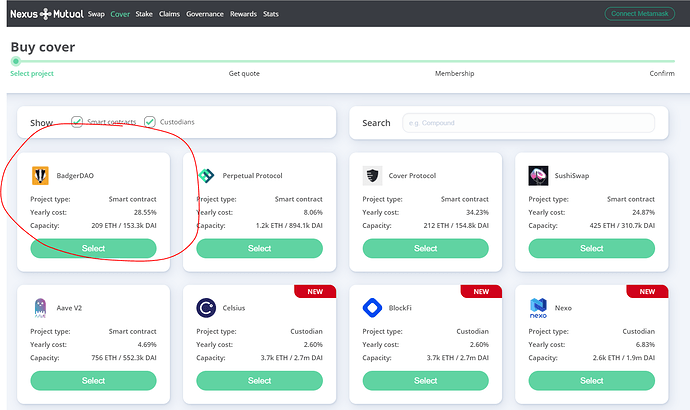Click the NEW badge on Nexo card
This screenshot has width=690, height=410.
click(647, 292)
